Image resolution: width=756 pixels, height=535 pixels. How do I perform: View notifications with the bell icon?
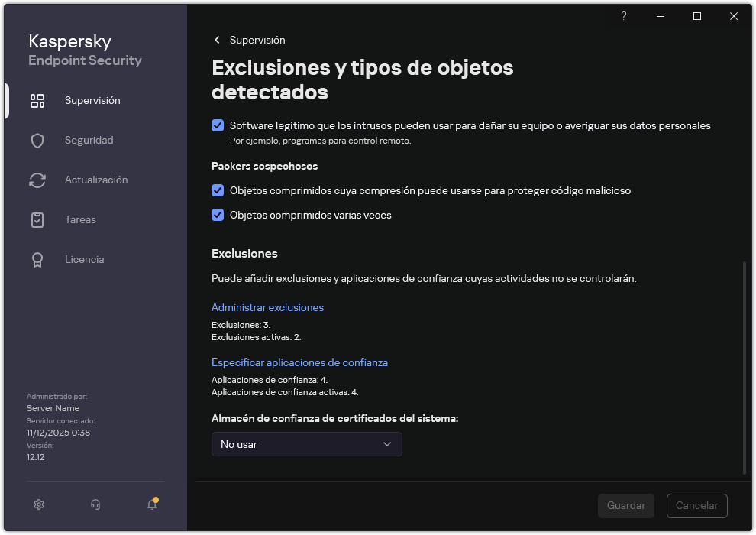point(151,505)
